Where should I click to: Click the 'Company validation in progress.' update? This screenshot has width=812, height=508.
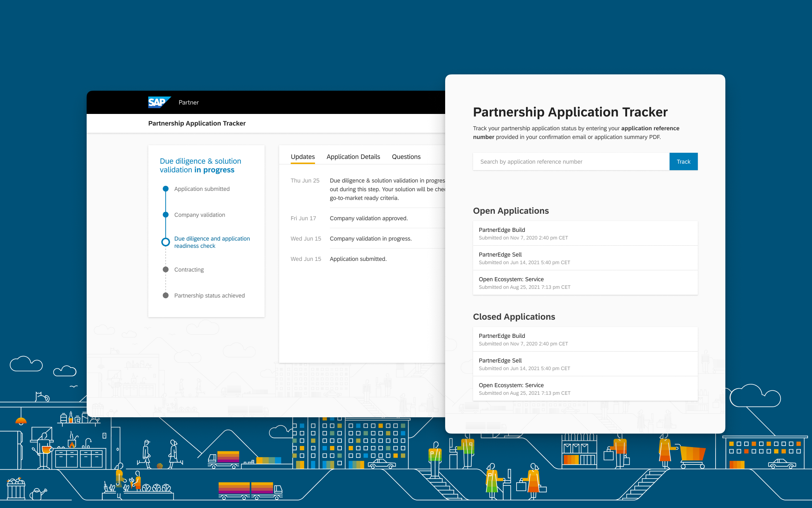tap(370, 238)
